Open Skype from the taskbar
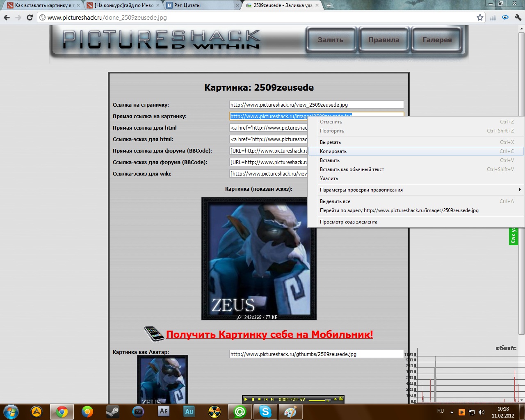 (265, 411)
